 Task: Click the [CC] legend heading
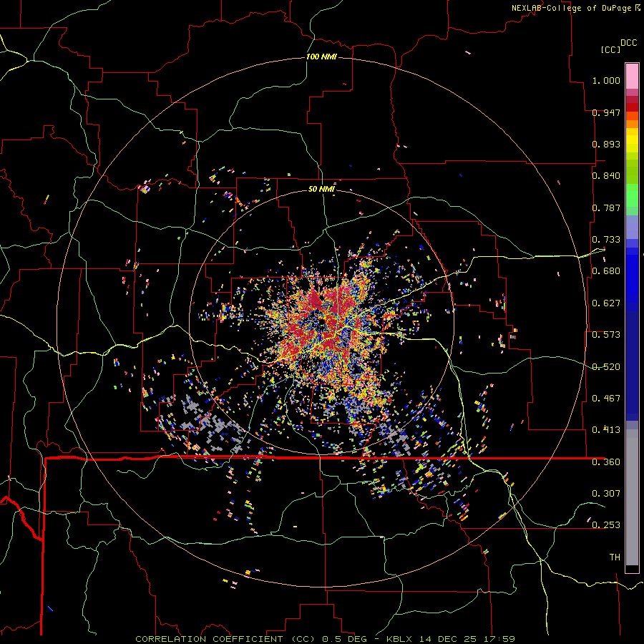[x=610, y=49]
